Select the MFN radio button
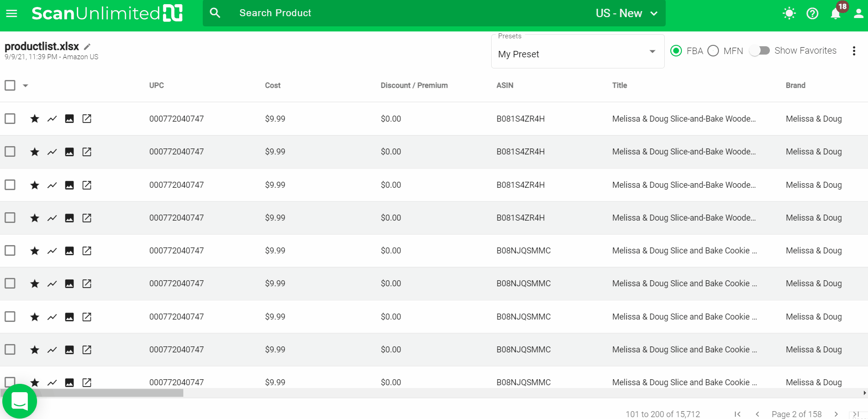The width and height of the screenshot is (868, 419). [713, 51]
